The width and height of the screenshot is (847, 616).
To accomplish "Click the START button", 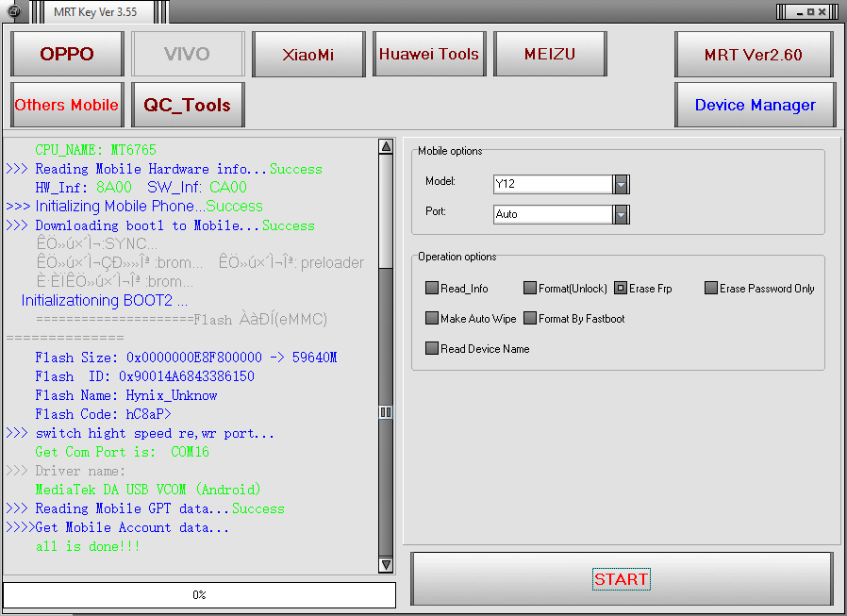I will 622,578.
